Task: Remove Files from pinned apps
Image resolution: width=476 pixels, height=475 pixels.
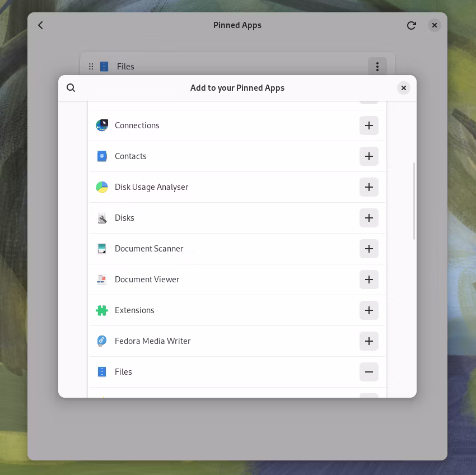Action: point(368,372)
